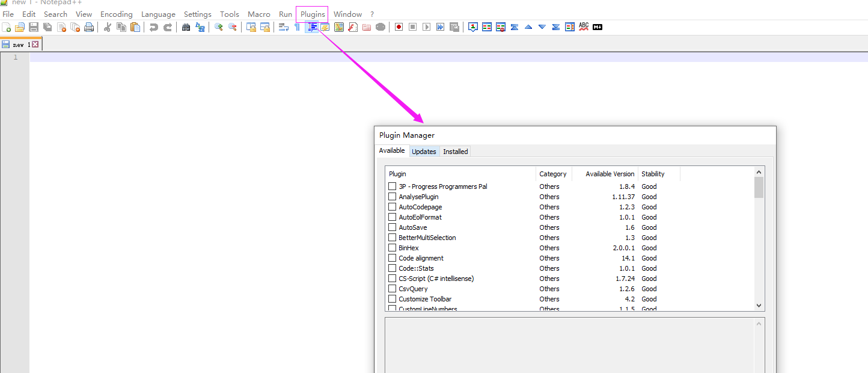Click the Clear Active Compare icon
Screen dimensions: 868x373
(x=501, y=27)
